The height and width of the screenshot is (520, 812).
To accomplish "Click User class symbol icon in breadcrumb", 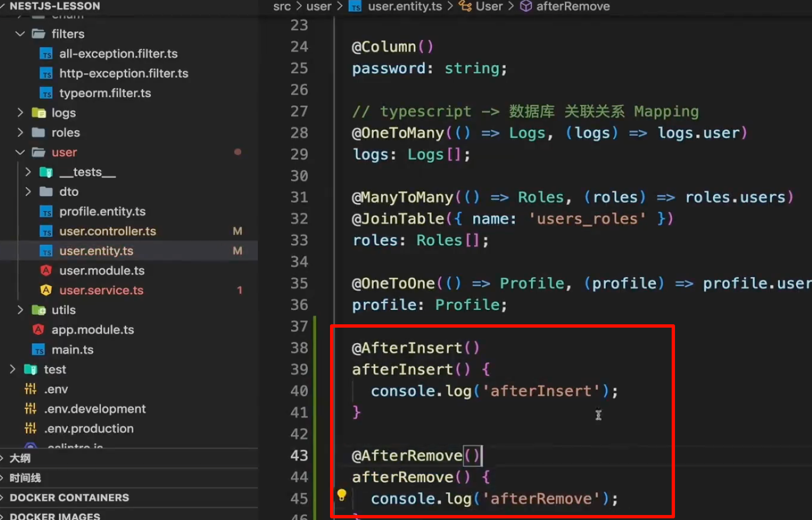I will click(465, 6).
